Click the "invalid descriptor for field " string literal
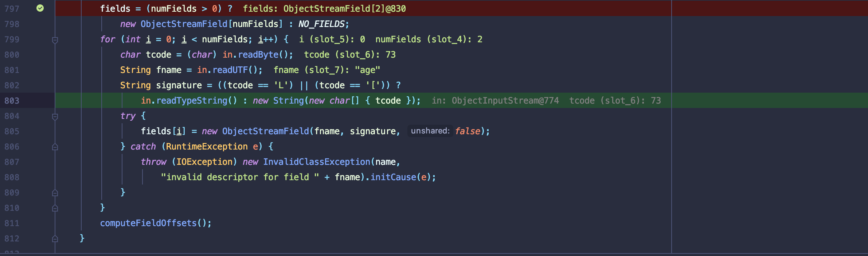Screen dimensions: 868x256 (x=240, y=177)
